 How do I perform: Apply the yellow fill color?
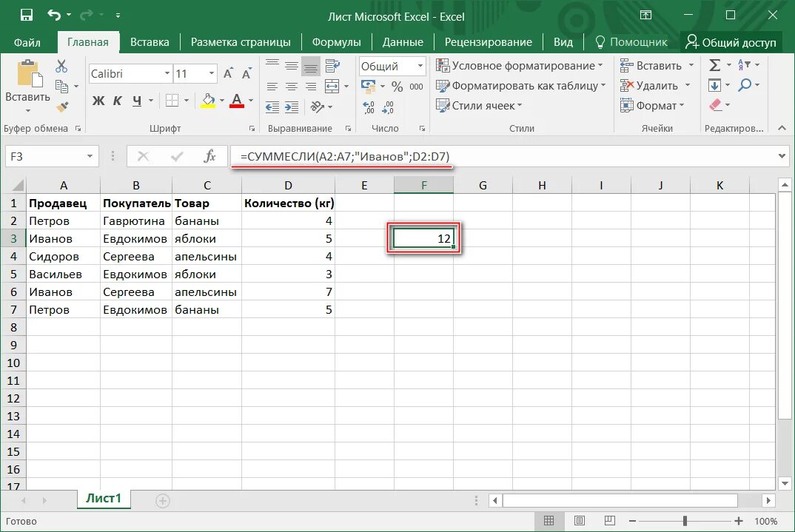point(208,101)
